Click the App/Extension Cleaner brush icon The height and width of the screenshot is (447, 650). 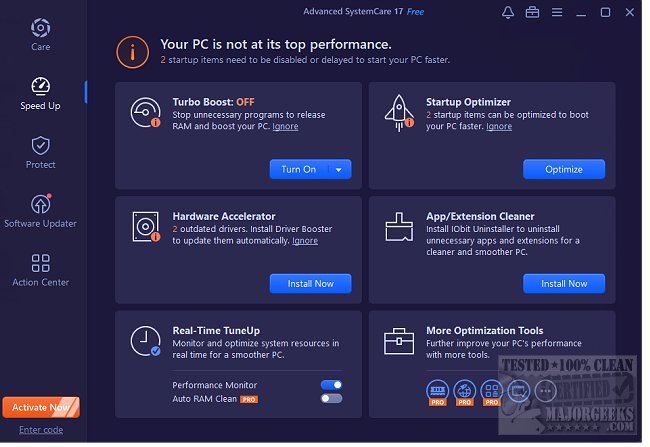click(x=399, y=227)
